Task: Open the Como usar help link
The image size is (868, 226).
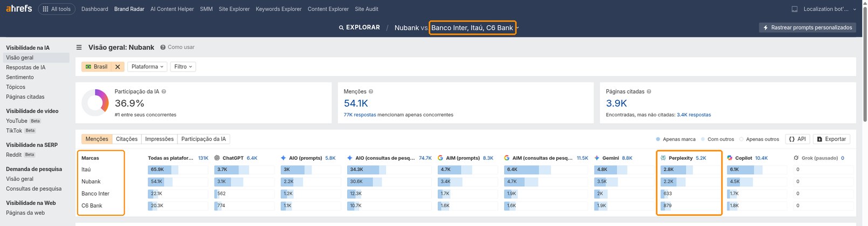Action: point(177,47)
